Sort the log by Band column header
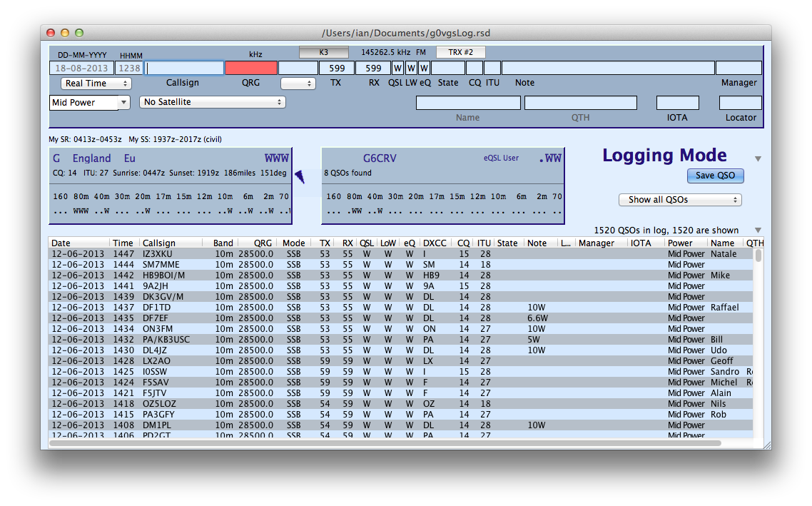This screenshot has width=812, height=506. click(221, 243)
